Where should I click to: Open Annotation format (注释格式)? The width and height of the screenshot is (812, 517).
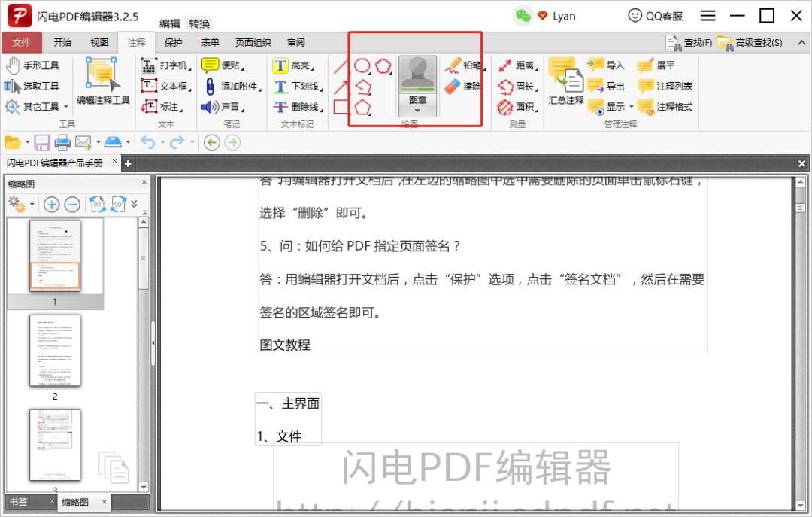pos(665,107)
